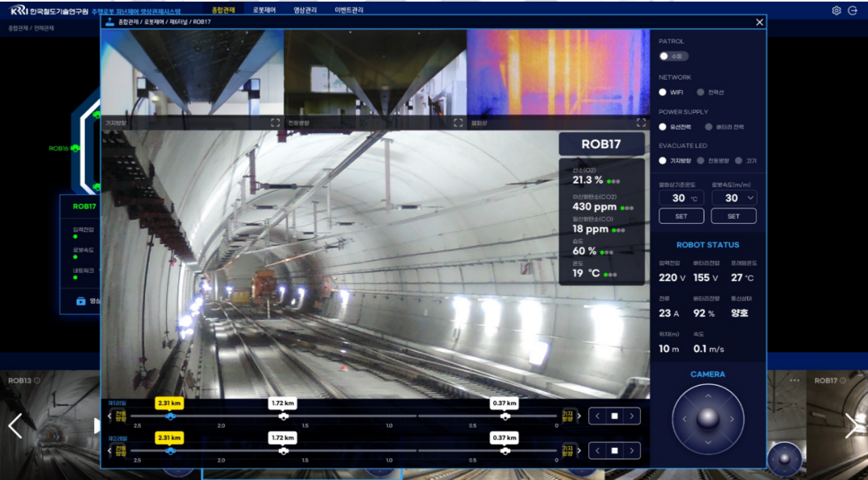Viewport: 868px width, 480px height.
Task: Expand the 기지방향 camera feed to fullscreen
Action: click(275, 122)
